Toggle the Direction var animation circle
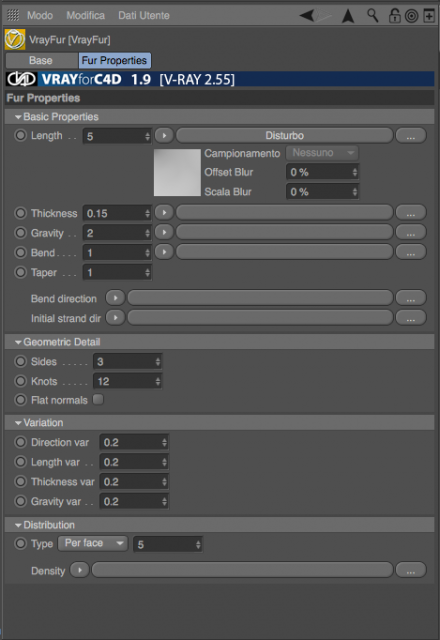Viewport: 440px width, 640px height. [x=20, y=442]
